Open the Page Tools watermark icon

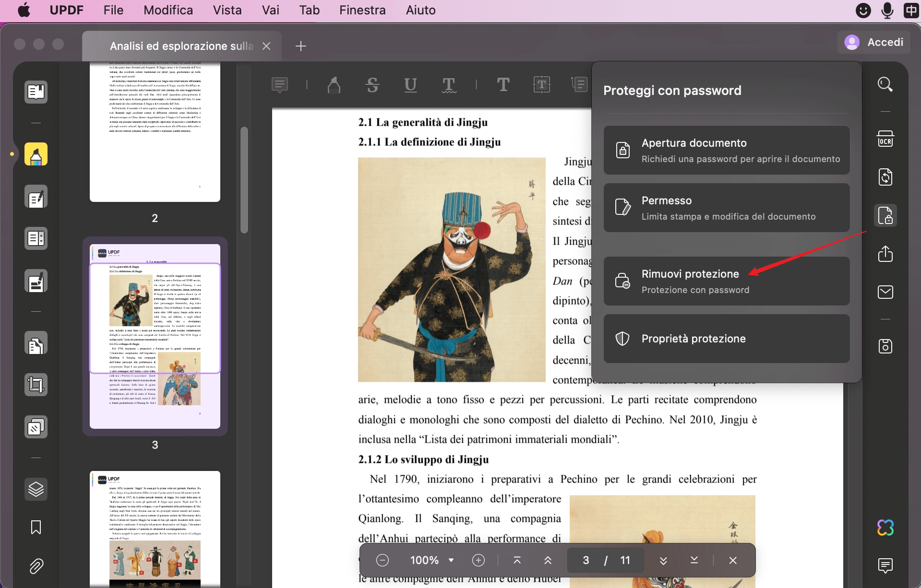(36, 427)
